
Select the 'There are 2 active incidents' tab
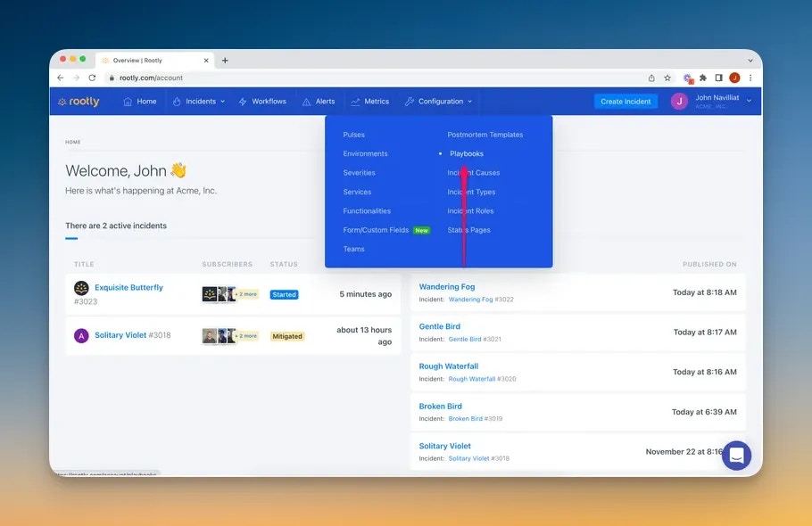click(x=116, y=226)
